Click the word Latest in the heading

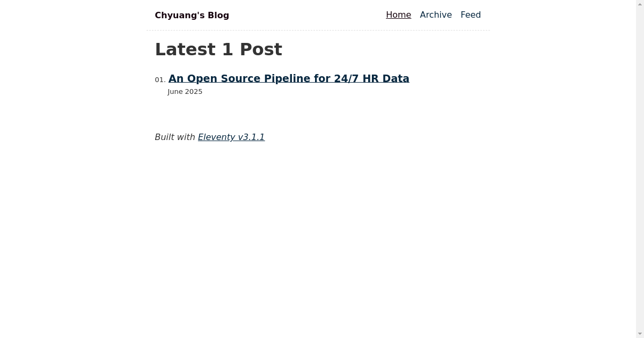[x=185, y=49]
